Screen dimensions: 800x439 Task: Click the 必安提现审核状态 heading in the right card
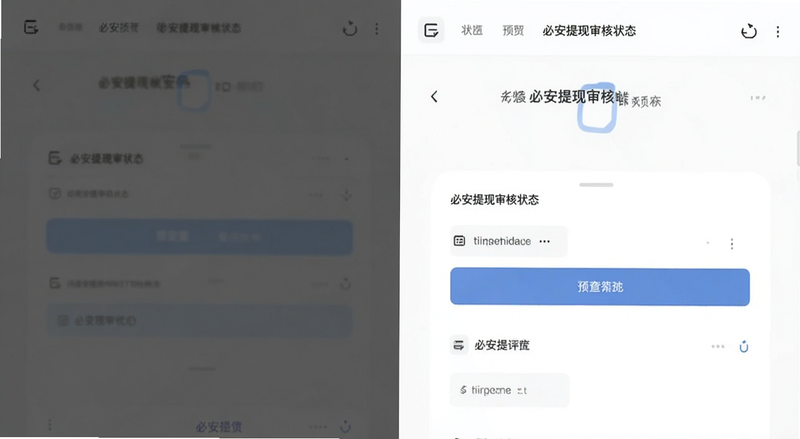coord(494,200)
